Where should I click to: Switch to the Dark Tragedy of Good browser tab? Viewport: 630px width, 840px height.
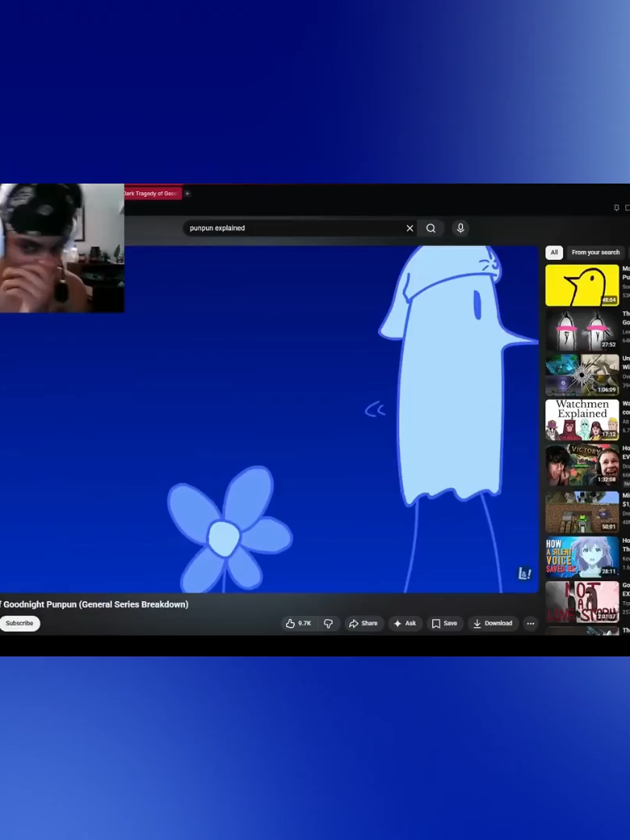pyautogui.click(x=152, y=194)
